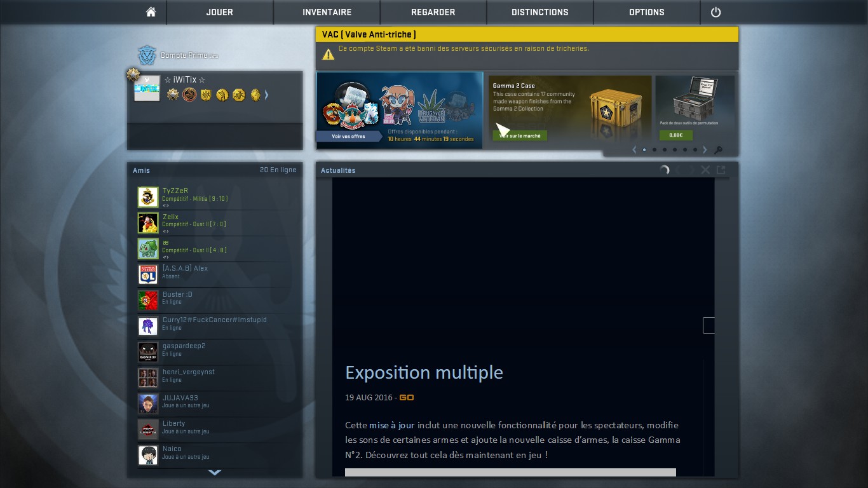Click spectate icon under Zelix's match

click(165, 231)
